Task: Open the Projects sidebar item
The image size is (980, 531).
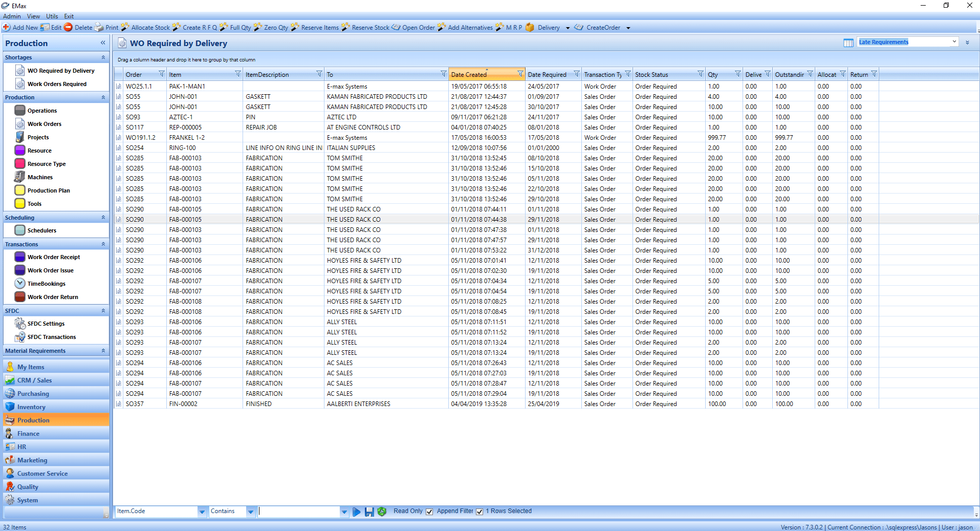Action: click(38, 137)
